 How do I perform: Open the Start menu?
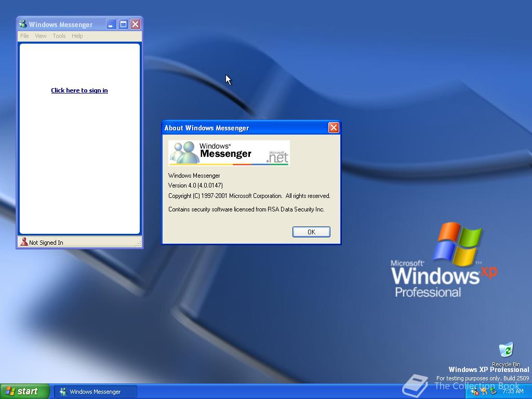(x=25, y=392)
